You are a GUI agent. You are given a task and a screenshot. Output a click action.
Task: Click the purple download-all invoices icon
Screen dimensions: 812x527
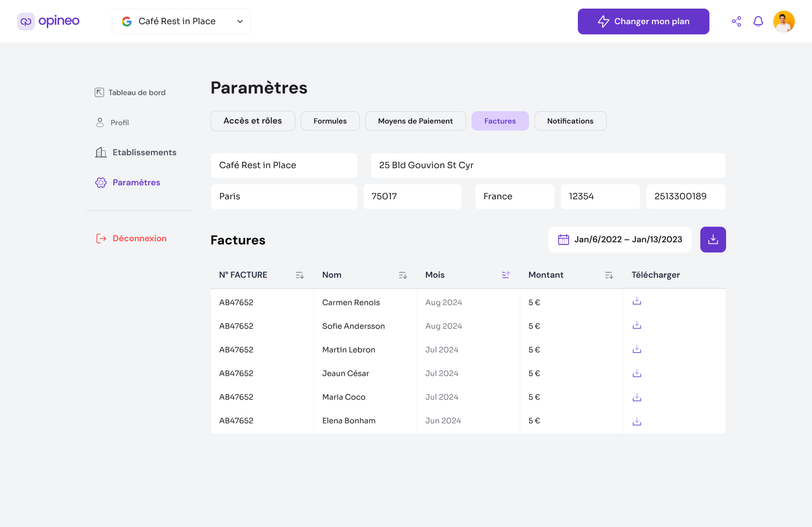pyautogui.click(x=713, y=239)
